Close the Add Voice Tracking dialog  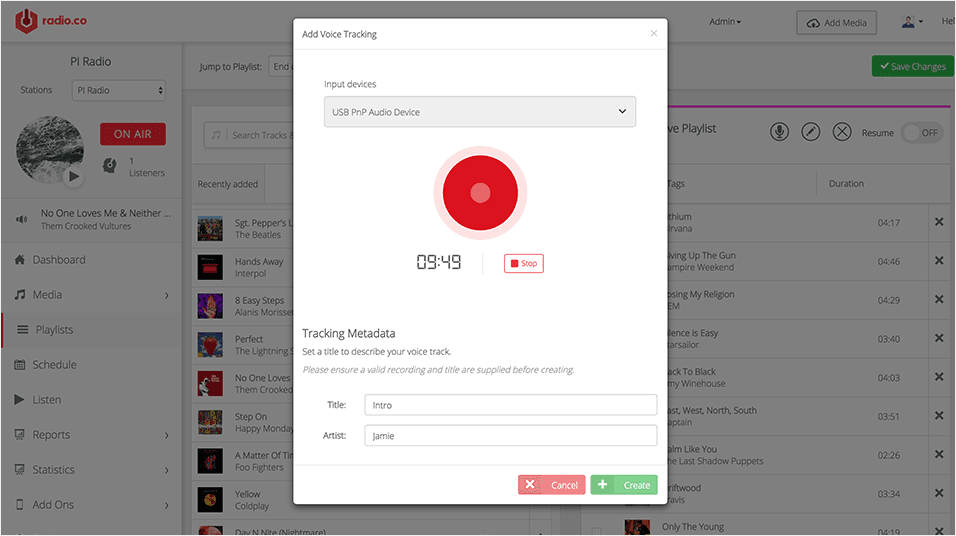tap(654, 33)
